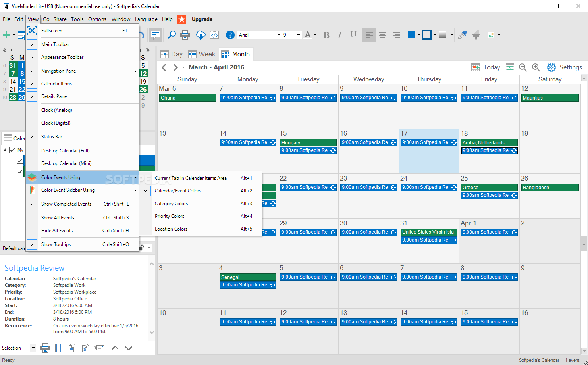Click the paintbrush icon beside the eyedropper
The height and width of the screenshot is (365, 588).
(x=476, y=35)
